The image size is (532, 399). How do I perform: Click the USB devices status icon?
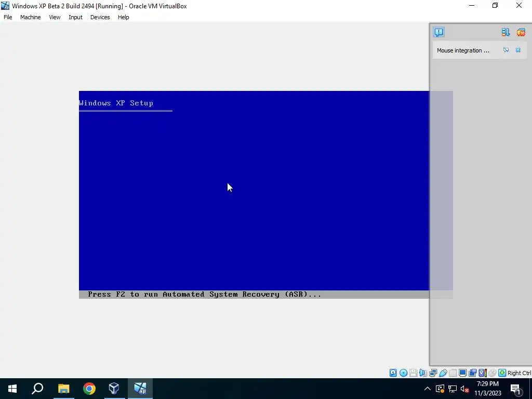click(x=443, y=373)
